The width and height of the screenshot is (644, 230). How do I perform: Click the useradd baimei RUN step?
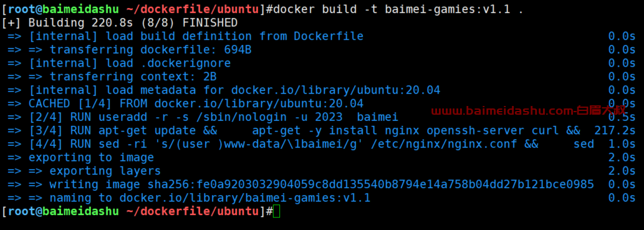pos(203,117)
